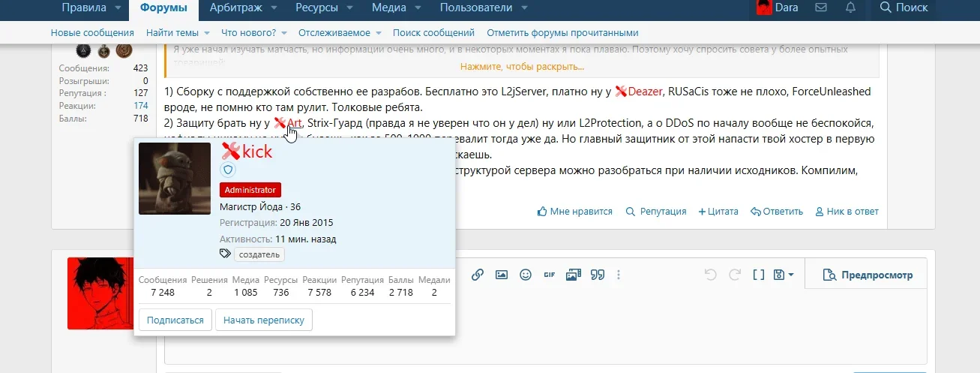Open the drafts save dropdown
The height and width of the screenshot is (373, 980).
784,275
